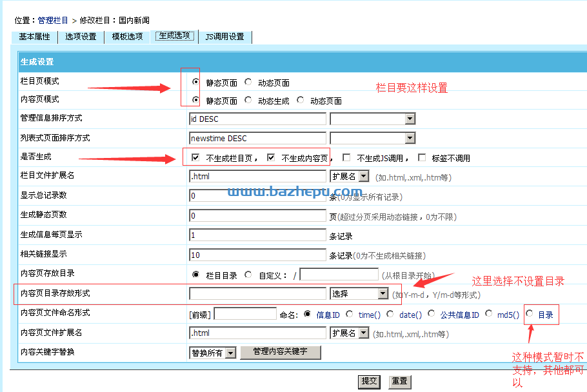Open the dropdown beside 管理信息排序方式 field
Viewport: 587px width, 392px height.
tap(372, 119)
